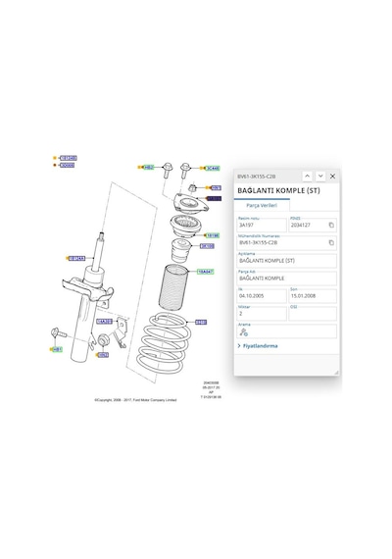The width and height of the screenshot is (392, 559).
Task: Click the Ford copyright notice text
Action: (x=135, y=400)
